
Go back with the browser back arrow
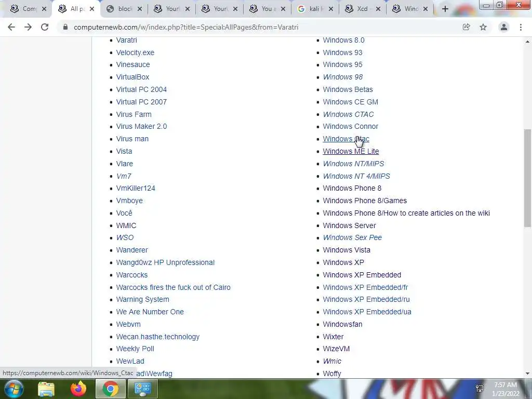(11, 27)
